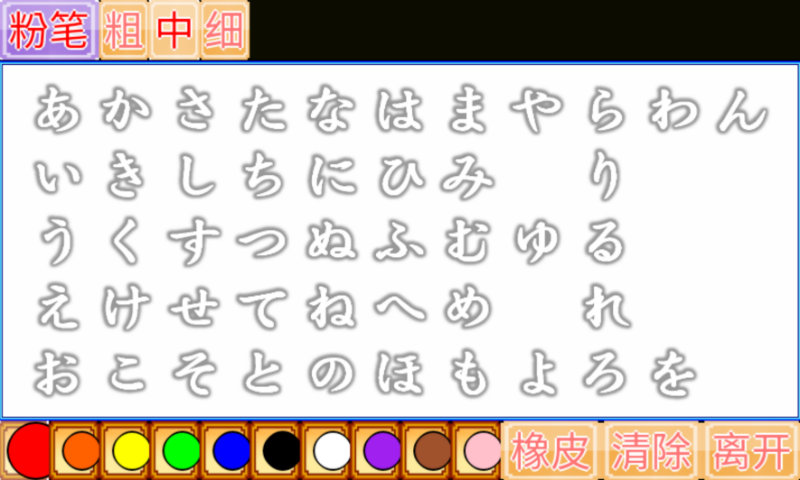Pick the black chalk color

click(x=282, y=451)
